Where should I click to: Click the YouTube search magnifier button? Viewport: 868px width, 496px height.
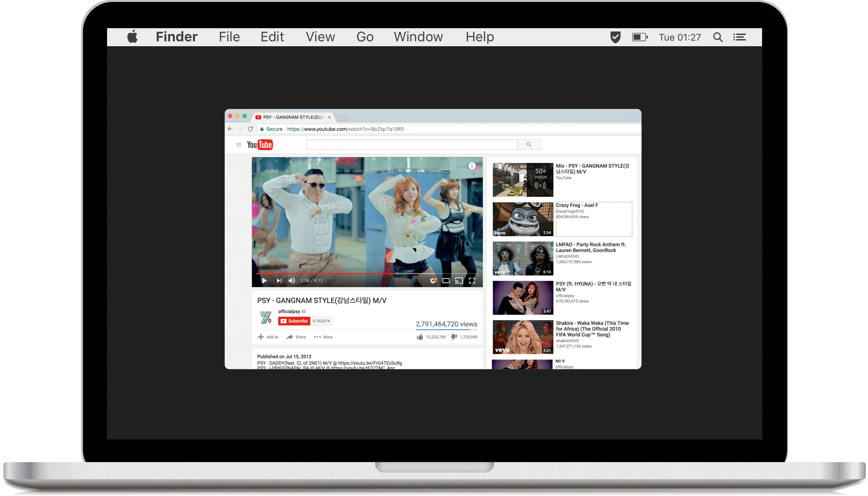pos(529,145)
